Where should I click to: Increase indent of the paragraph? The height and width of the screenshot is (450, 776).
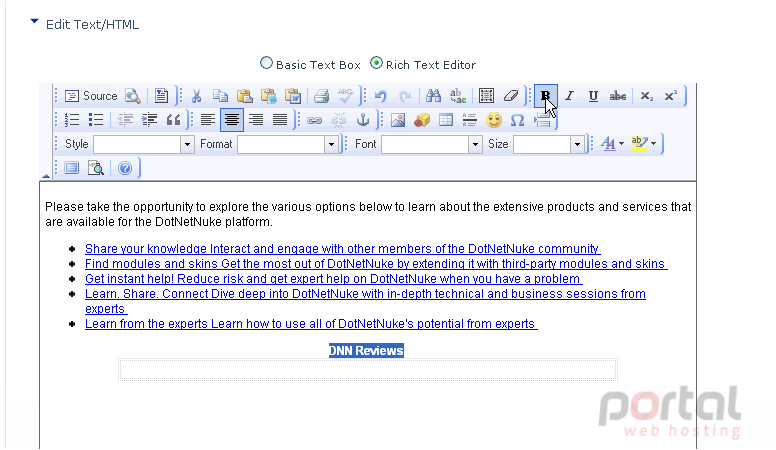(149, 120)
